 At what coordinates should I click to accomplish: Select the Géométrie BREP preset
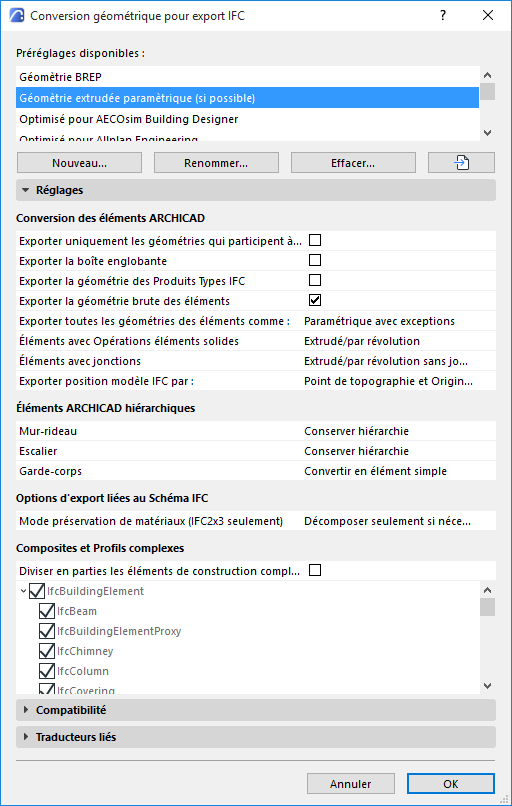coord(247,77)
